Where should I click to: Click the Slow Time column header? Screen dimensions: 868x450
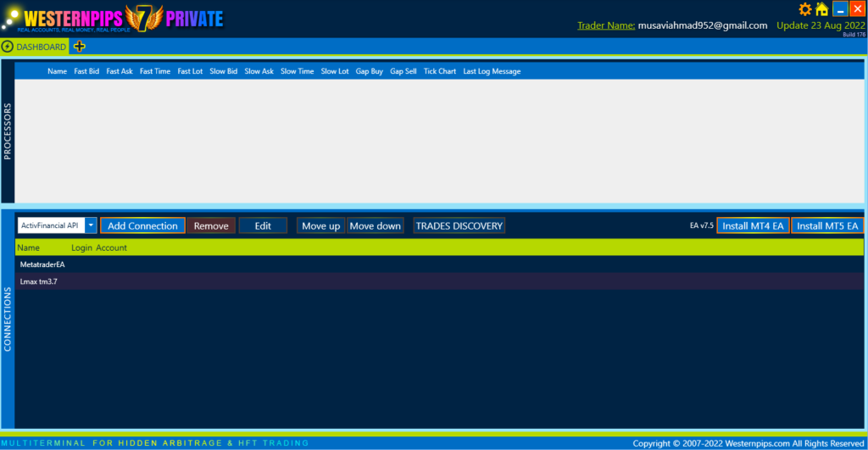pos(298,71)
